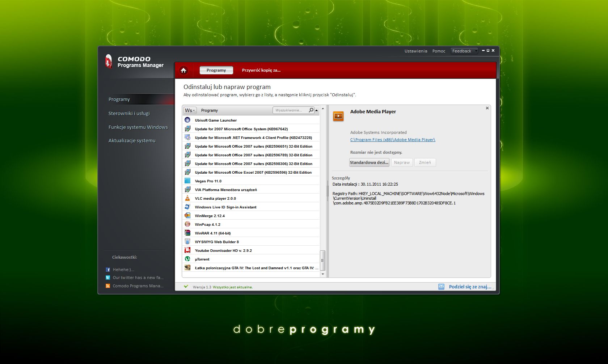Viewport: 608px width, 364px height.
Task: Click the share icon next to Podziel się
Action: (441, 287)
